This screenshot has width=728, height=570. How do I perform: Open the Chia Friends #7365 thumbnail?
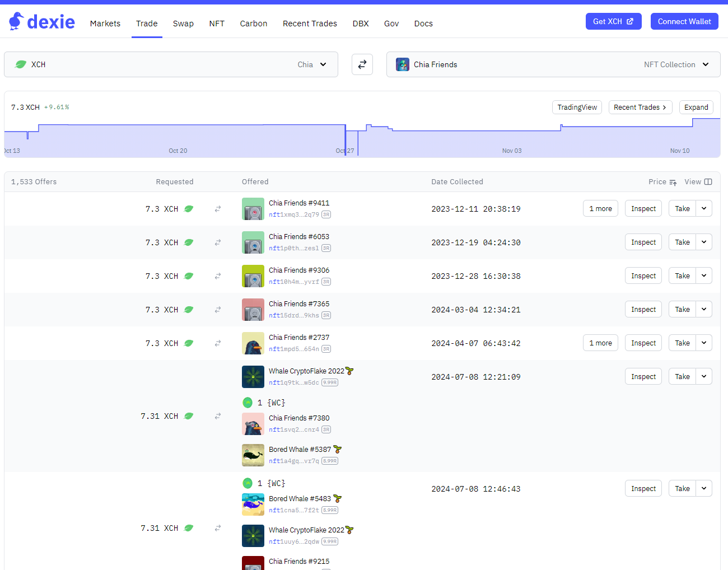pyautogui.click(x=253, y=310)
